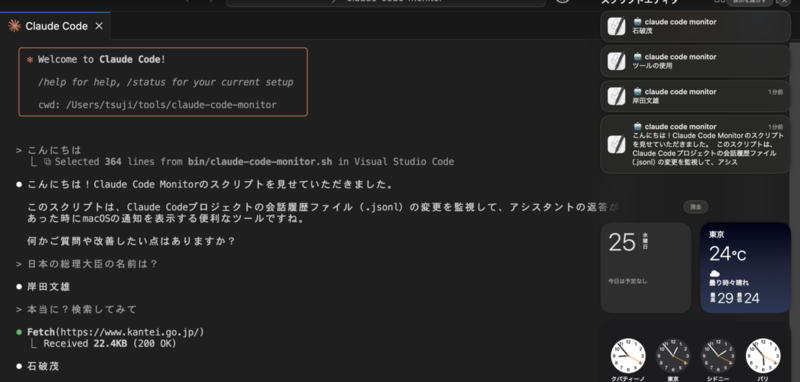Click the '/help for help, /status' hint line
This screenshot has height=382, width=800.
click(x=165, y=82)
